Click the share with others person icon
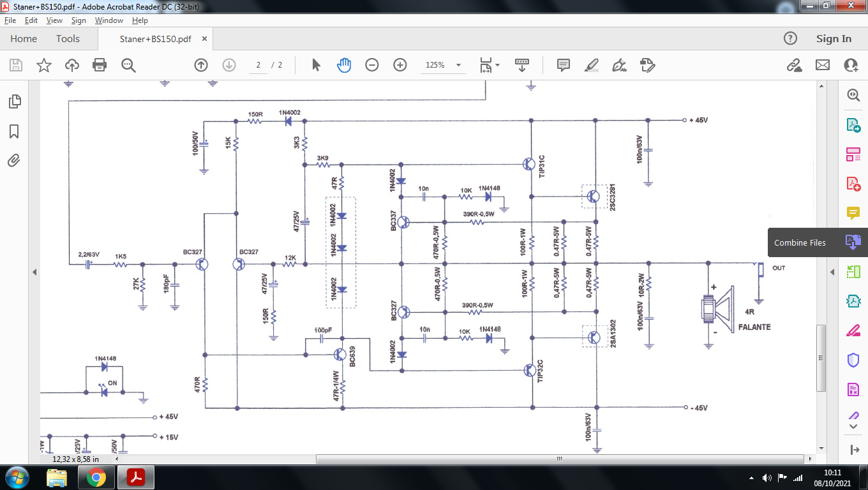 [851, 65]
